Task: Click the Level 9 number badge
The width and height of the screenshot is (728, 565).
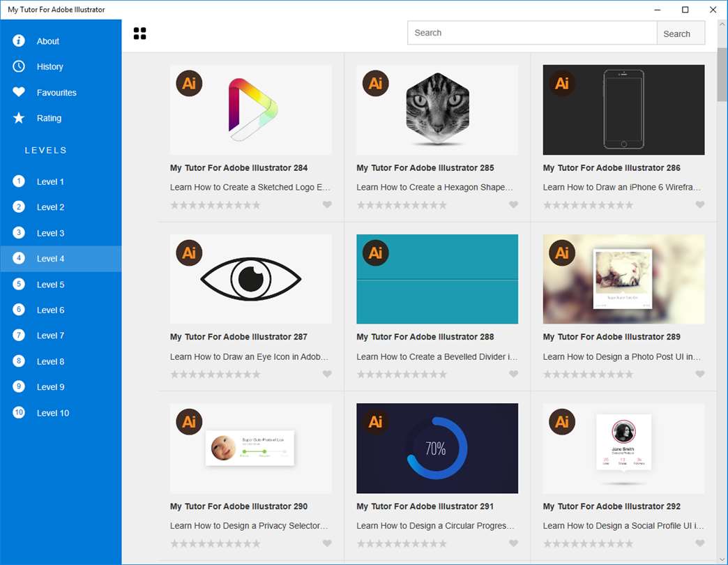Action: 19,386
